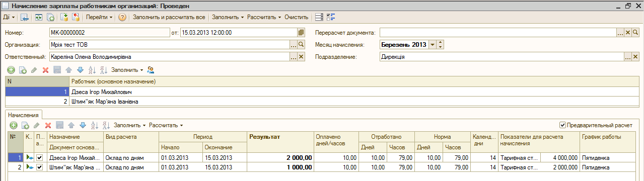This screenshot has width=644, height=181.
Task: Open the help question mark icon
Action: [x=122, y=17]
